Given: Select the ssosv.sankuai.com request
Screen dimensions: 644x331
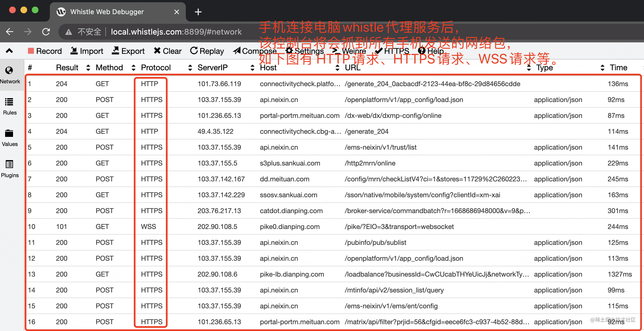Looking at the screenshot, I should tap(334, 195).
